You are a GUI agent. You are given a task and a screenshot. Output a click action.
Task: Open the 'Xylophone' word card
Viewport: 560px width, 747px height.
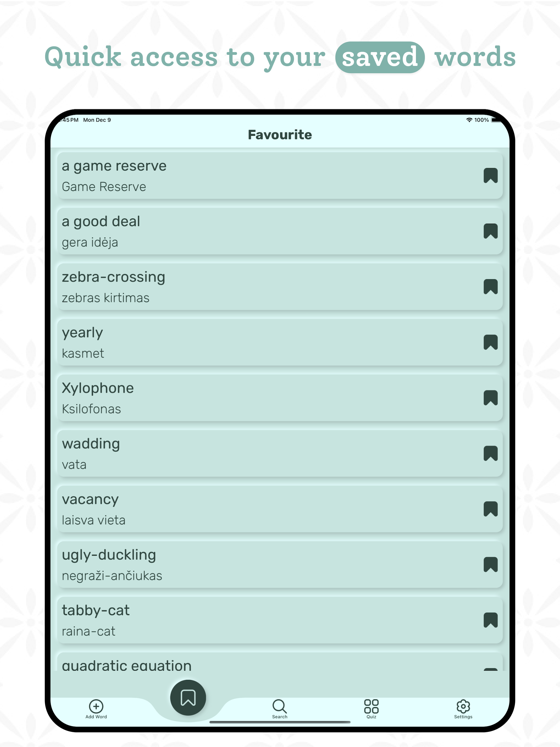(280, 398)
